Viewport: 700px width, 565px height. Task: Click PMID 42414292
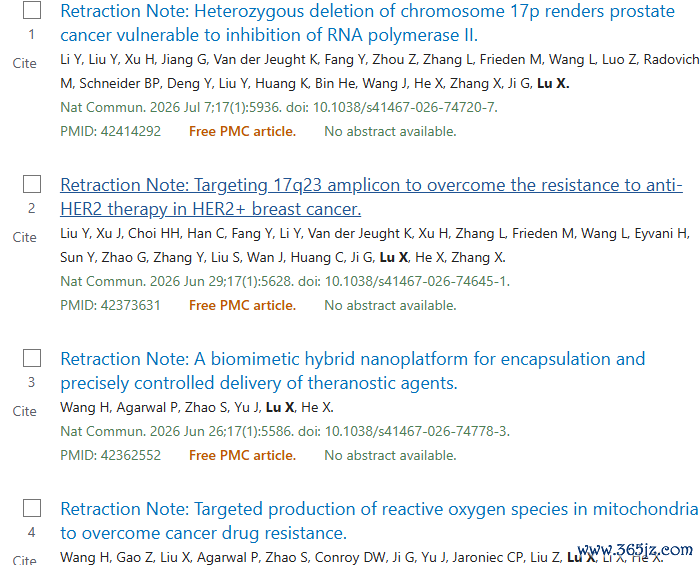tap(111, 132)
